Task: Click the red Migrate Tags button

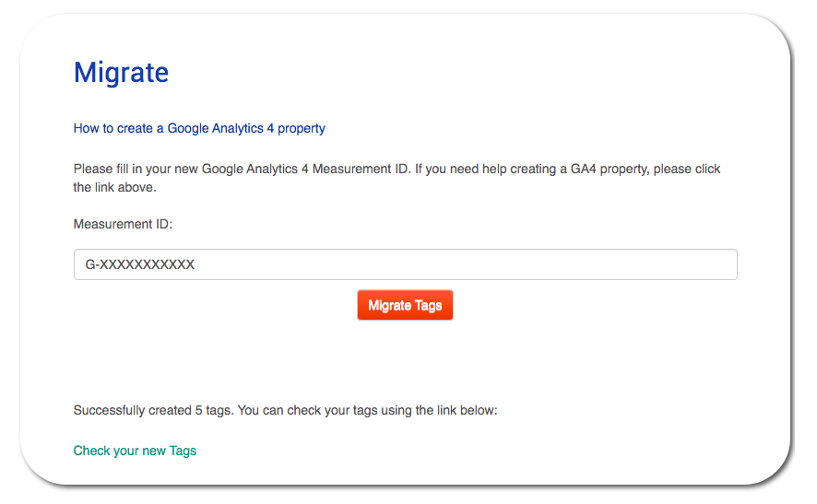Action: click(405, 305)
